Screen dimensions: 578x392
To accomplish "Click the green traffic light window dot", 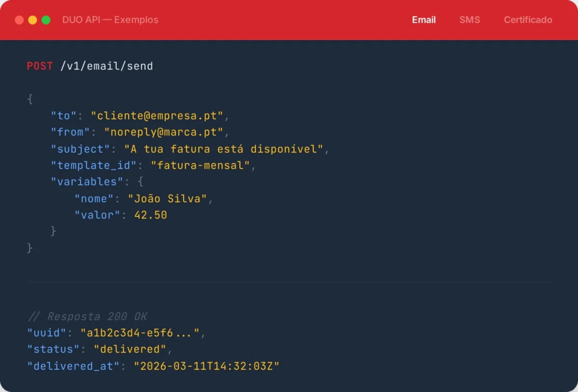I will pyautogui.click(x=45, y=20).
